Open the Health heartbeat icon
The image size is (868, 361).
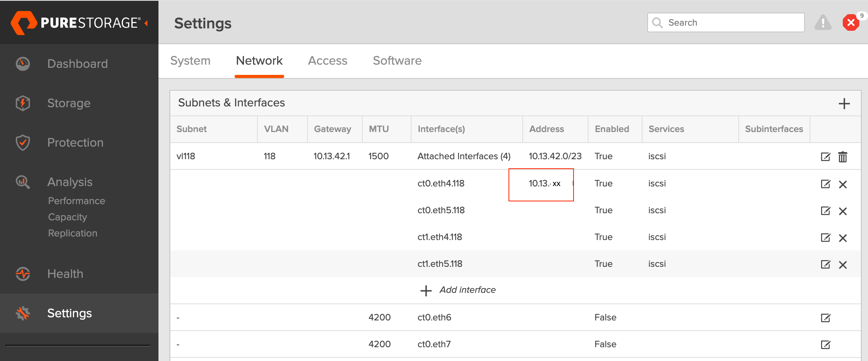22,274
